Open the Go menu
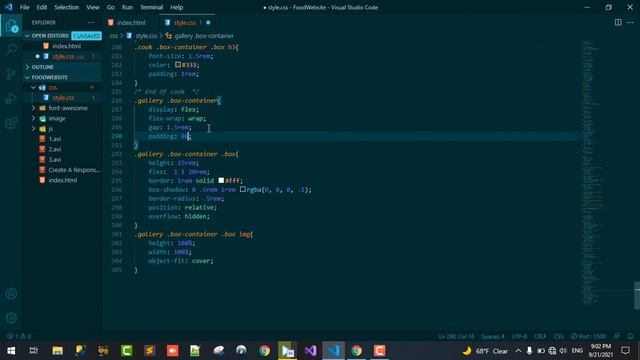The image size is (640, 360). click(111, 7)
